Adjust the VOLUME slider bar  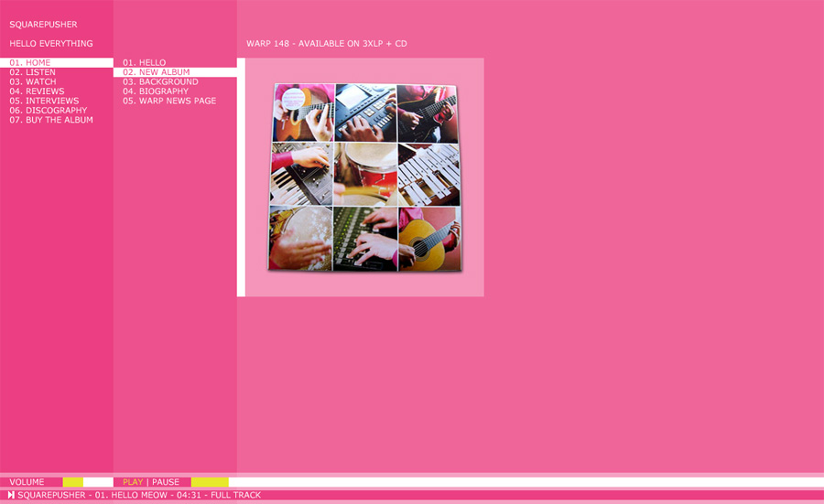click(88, 482)
